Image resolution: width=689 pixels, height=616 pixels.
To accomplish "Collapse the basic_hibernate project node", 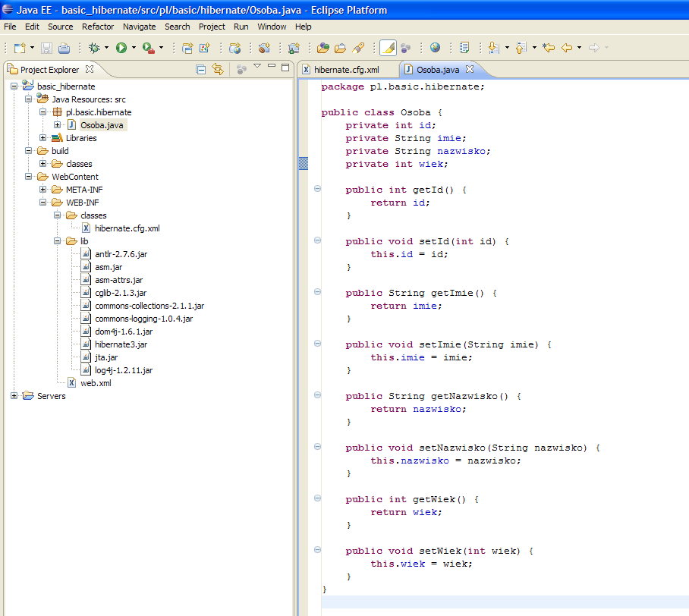I will click(x=14, y=86).
